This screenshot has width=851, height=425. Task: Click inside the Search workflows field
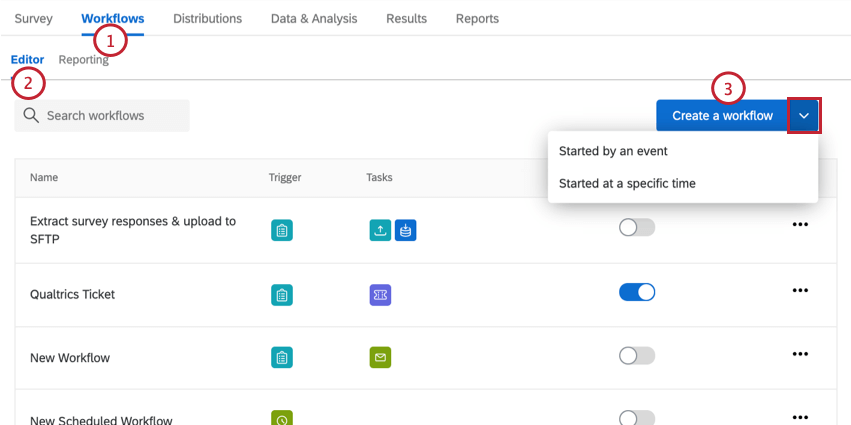102,116
